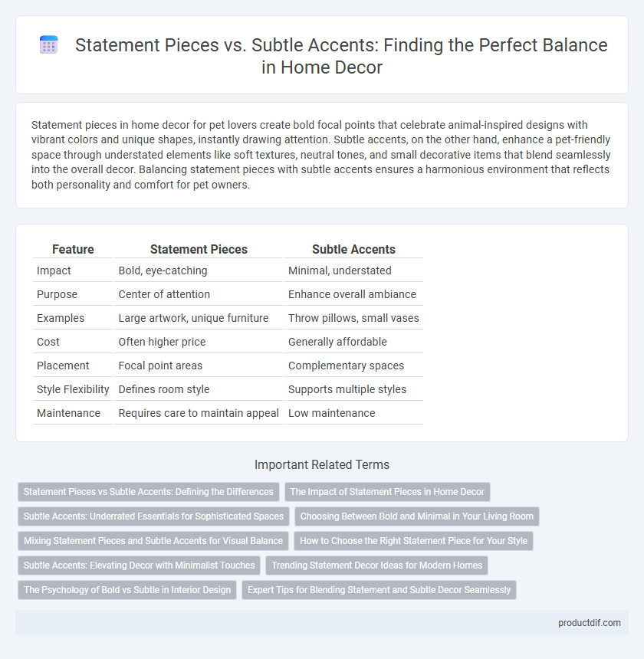Open 'Trending Statement Decor Ideas for Modern Homes'
This screenshot has height=659, width=644.
[x=376, y=566]
